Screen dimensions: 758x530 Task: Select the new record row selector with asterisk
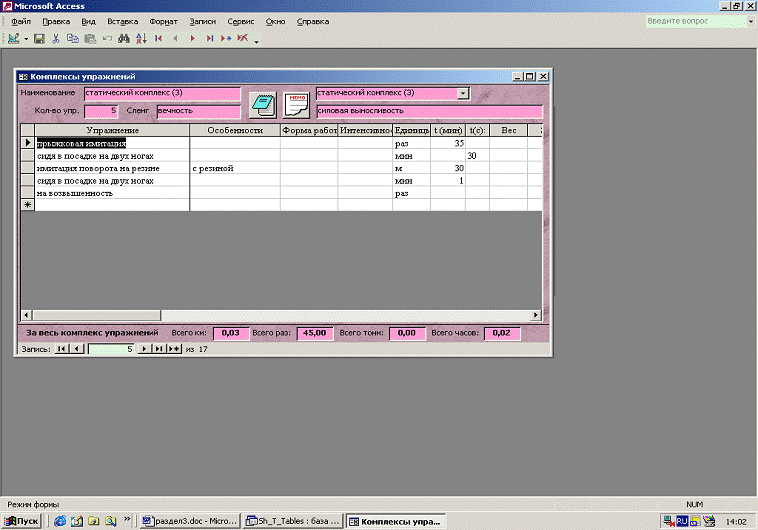point(27,204)
